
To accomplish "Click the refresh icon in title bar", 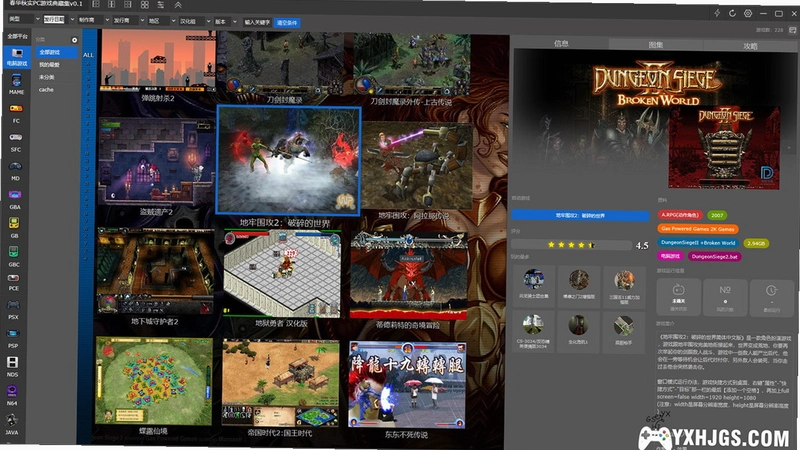I will [x=732, y=13].
